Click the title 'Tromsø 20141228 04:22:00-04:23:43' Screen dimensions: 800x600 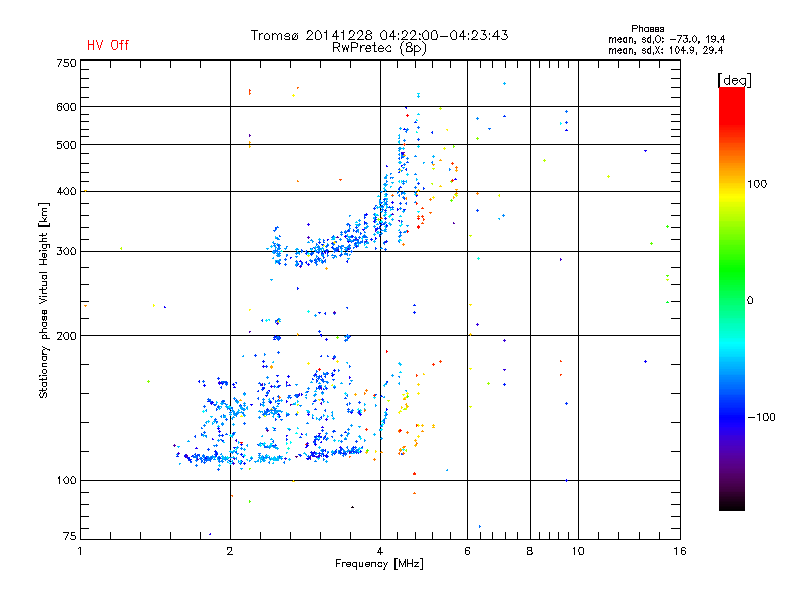click(x=380, y=35)
